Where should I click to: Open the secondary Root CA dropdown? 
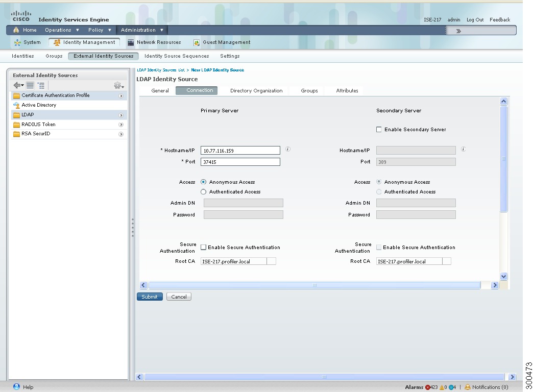point(447,261)
